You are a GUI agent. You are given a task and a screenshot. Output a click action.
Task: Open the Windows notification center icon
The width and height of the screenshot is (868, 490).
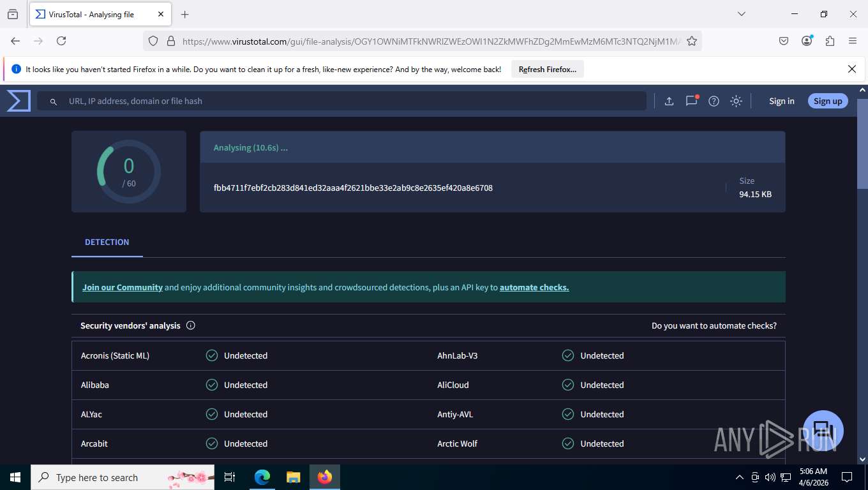click(847, 477)
